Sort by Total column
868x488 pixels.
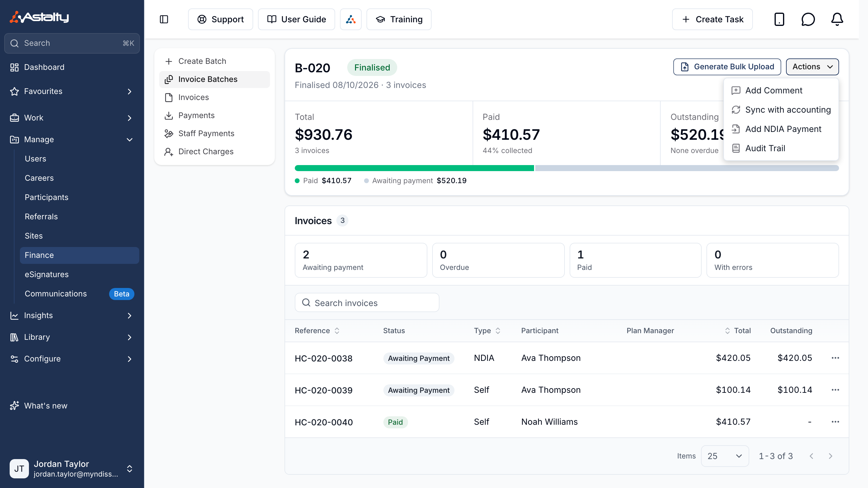point(737,330)
